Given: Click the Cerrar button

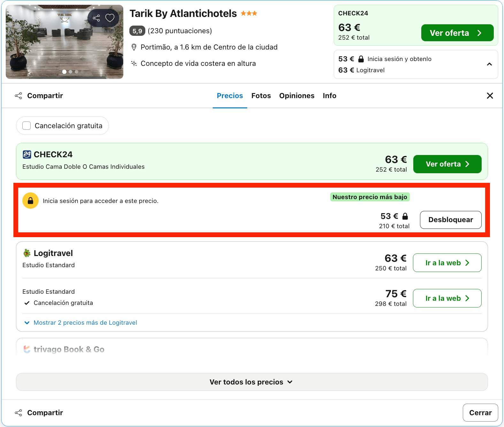Looking at the screenshot, I should coord(480,413).
